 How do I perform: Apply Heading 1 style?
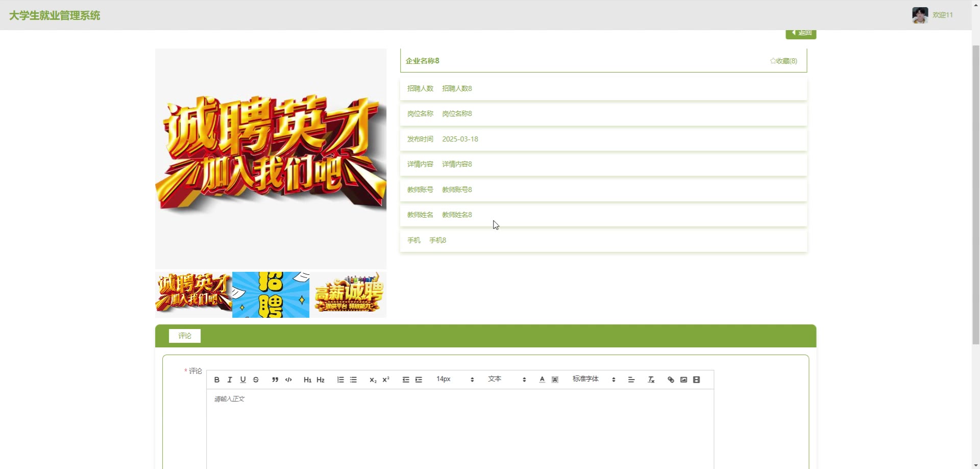pyautogui.click(x=307, y=380)
